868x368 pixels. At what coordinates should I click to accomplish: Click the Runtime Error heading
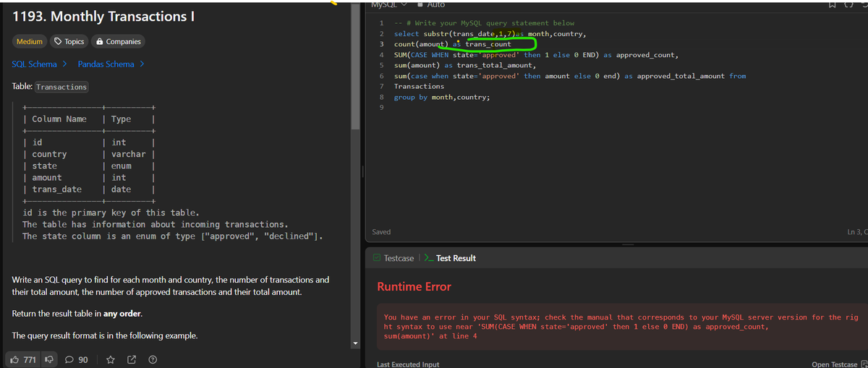(x=414, y=287)
